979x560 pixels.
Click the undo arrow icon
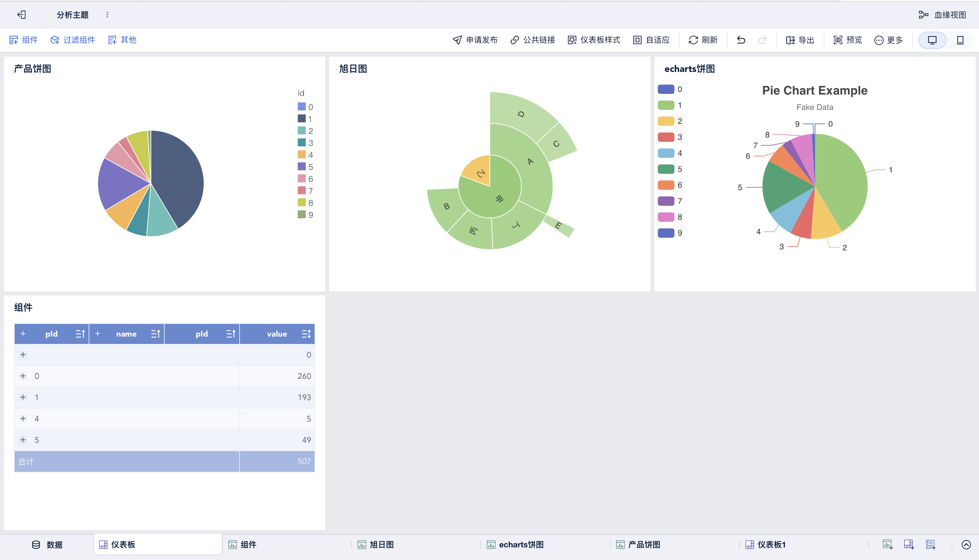(741, 40)
